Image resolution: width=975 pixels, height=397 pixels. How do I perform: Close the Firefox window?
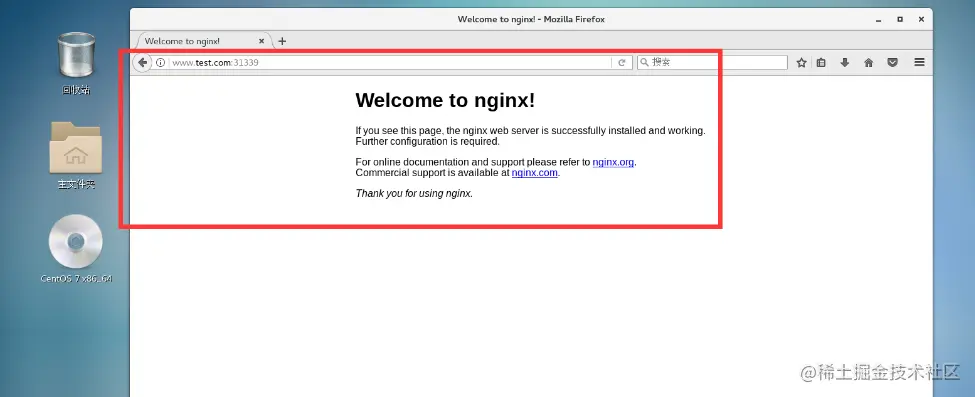(921, 19)
